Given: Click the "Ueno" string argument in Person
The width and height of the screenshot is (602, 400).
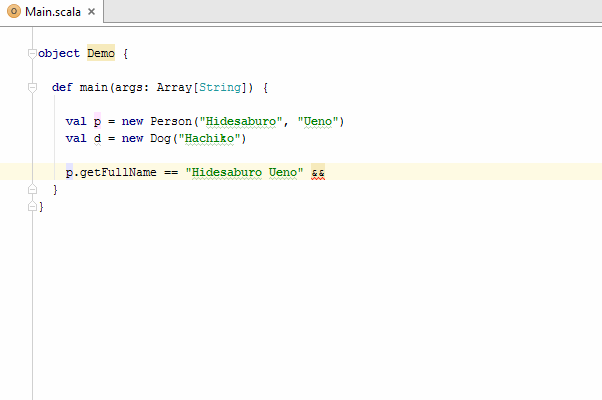Looking at the screenshot, I should (318, 121).
